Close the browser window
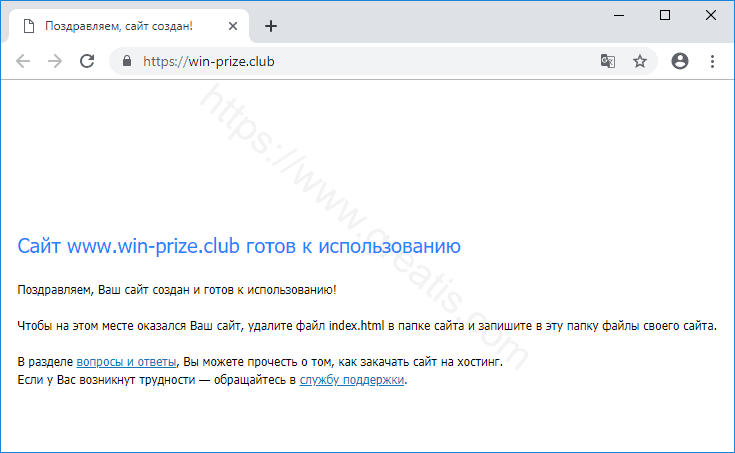The height and width of the screenshot is (453, 735). [711, 15]
